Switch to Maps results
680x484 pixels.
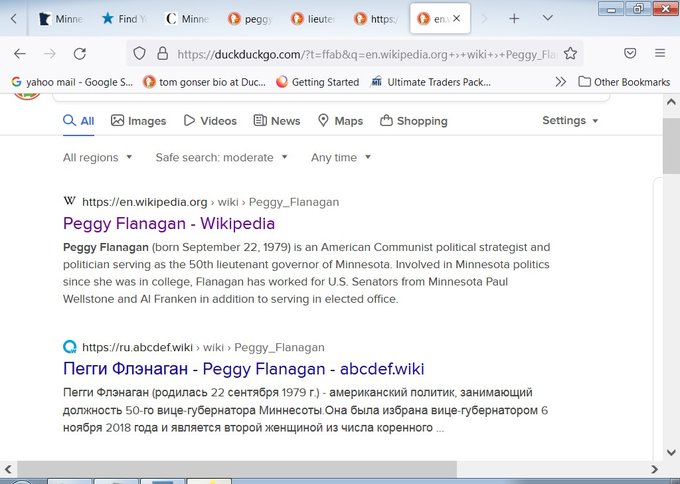pyautogui.click(x=340, y=121)
